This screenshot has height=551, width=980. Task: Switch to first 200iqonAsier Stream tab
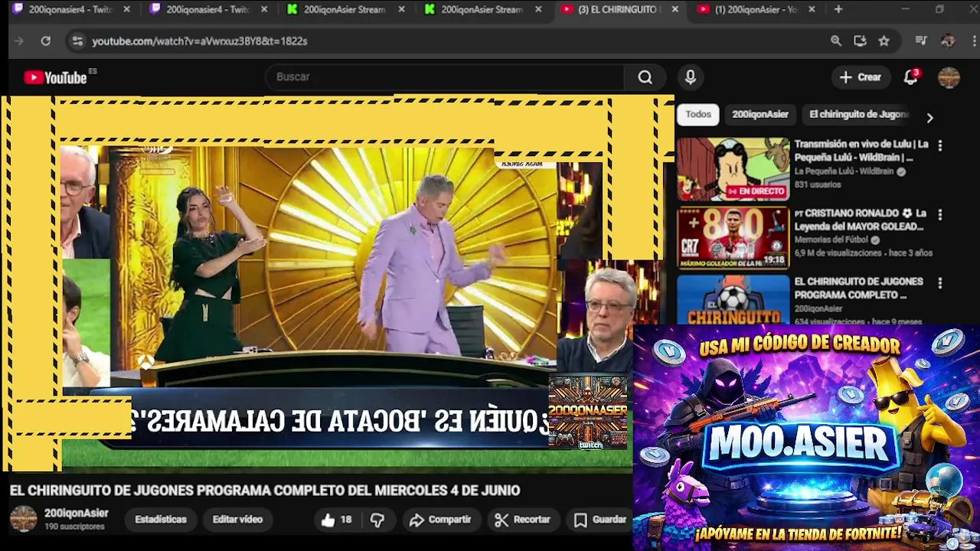tap(346, 9)
